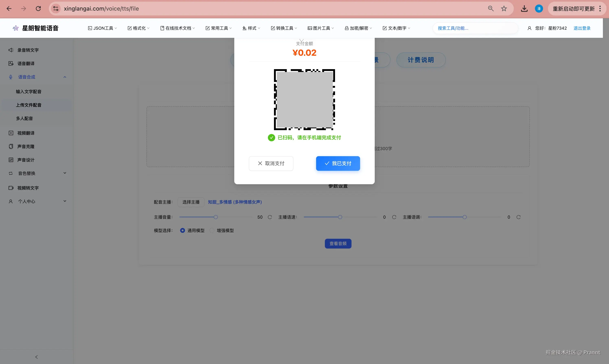This screenshot has height=364, width=609.
Task: Click 选择主播 button
Action: click(191, 202)
